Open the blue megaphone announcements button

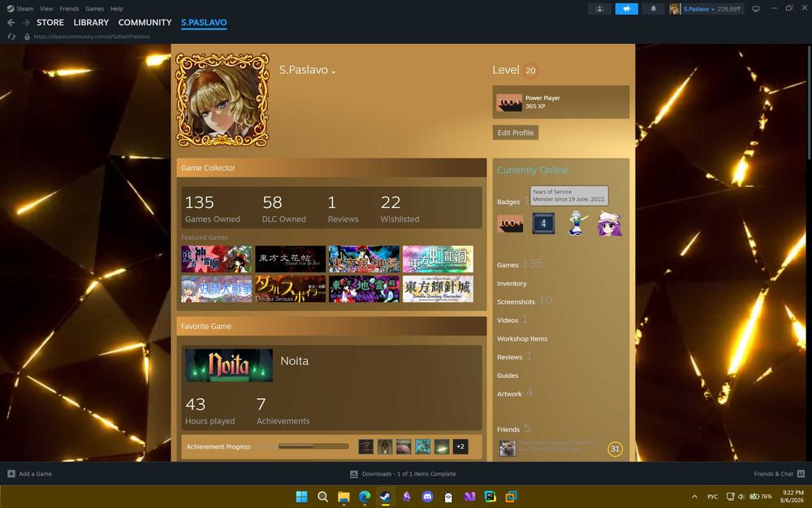tap(626, 9)
